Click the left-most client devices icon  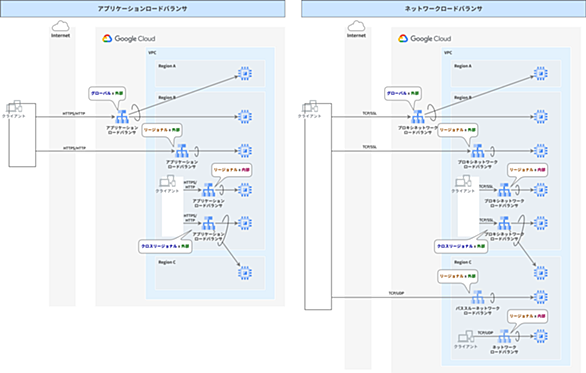click(14, 107)
